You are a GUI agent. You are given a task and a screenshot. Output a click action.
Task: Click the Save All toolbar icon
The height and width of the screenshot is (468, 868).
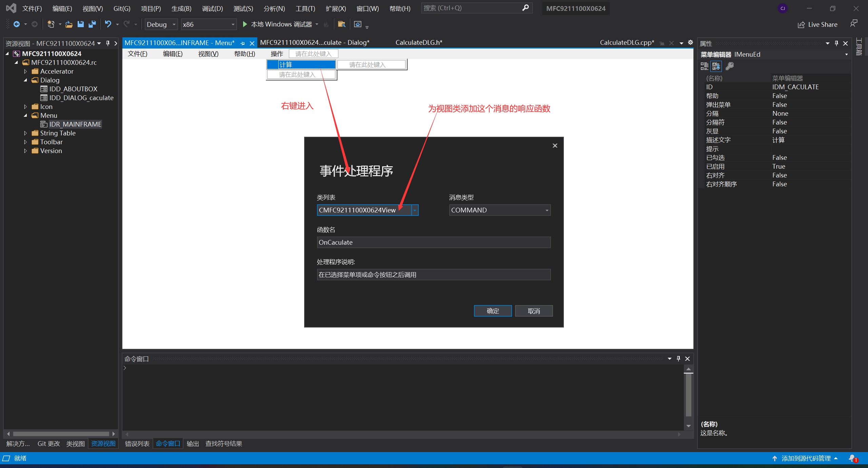click(92, 24)
